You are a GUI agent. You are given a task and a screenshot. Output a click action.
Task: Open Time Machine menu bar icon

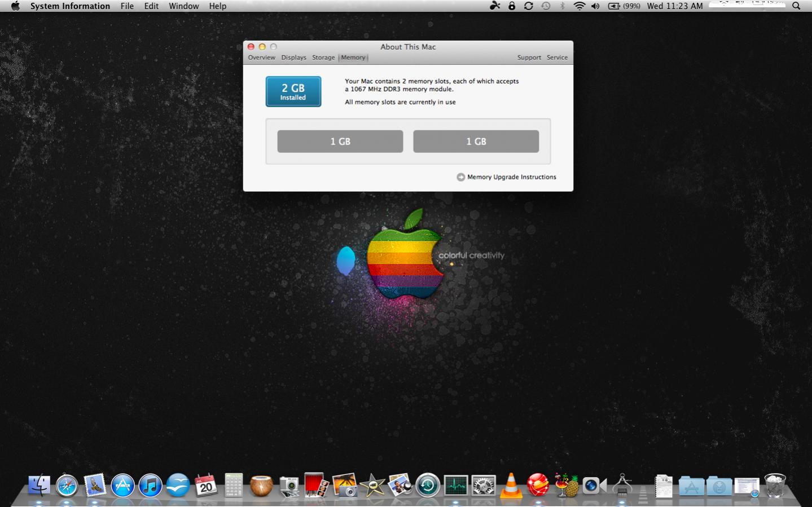pyautogui.click(x=546, y=6)
